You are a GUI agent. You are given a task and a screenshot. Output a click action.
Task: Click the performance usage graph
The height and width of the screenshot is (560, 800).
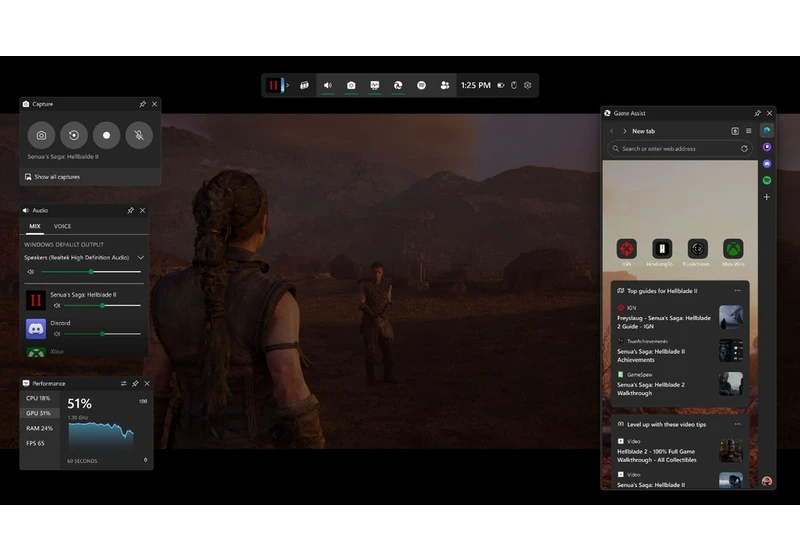pyautogui.click(x=102, y=437)
